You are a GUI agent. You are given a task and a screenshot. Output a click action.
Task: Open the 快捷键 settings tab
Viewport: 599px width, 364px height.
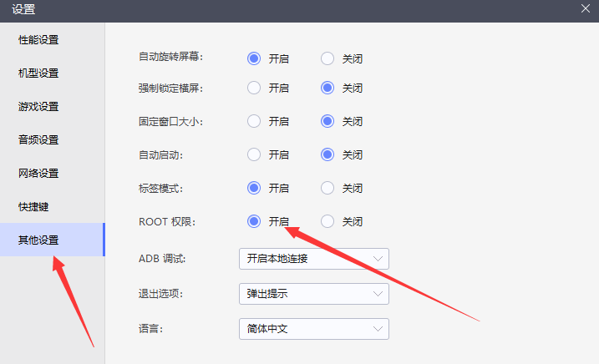(33, 206)
